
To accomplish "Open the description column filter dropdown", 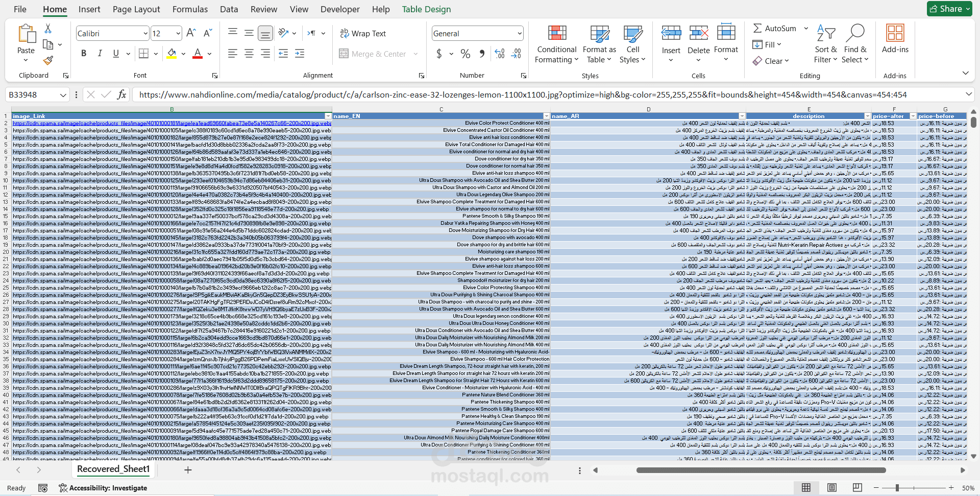I will click(x=867, y=116).
